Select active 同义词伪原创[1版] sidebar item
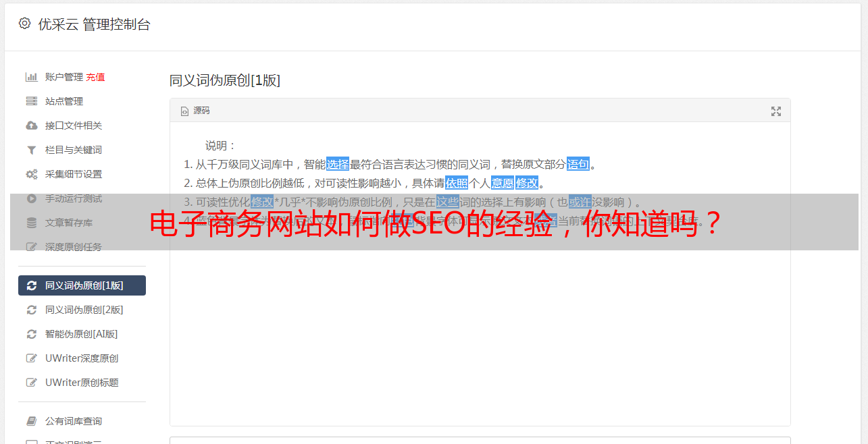The image size is (868, 444). [x=82, y=285]
